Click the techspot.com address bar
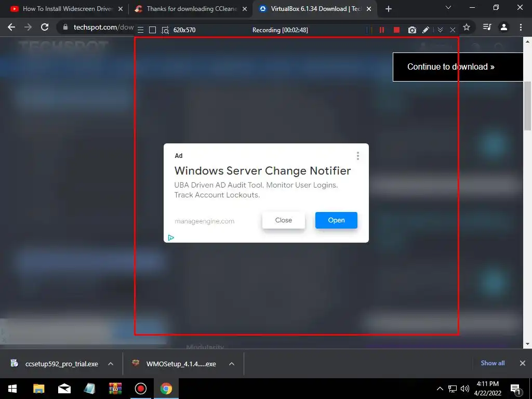The height and width of the screenshot is (399, 532). (103, 27)
